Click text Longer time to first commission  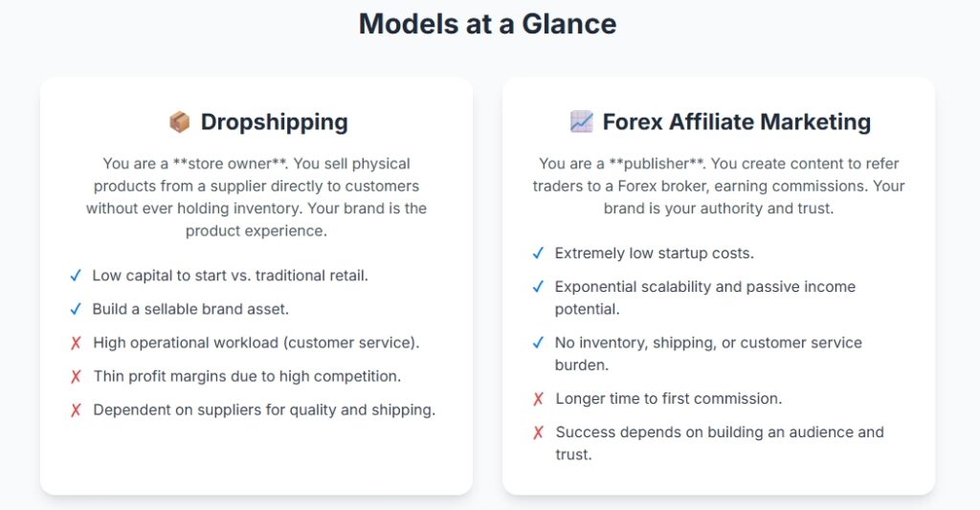[669, 399]
